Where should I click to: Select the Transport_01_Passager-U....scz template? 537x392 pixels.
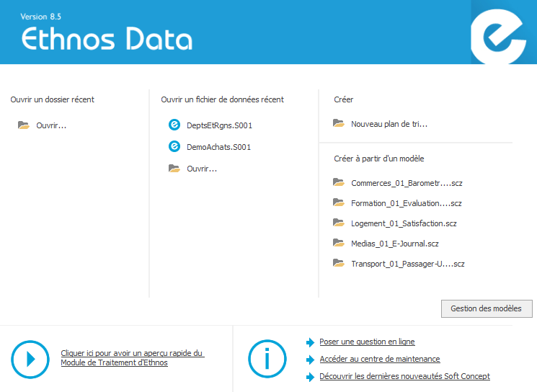[408, 264]
